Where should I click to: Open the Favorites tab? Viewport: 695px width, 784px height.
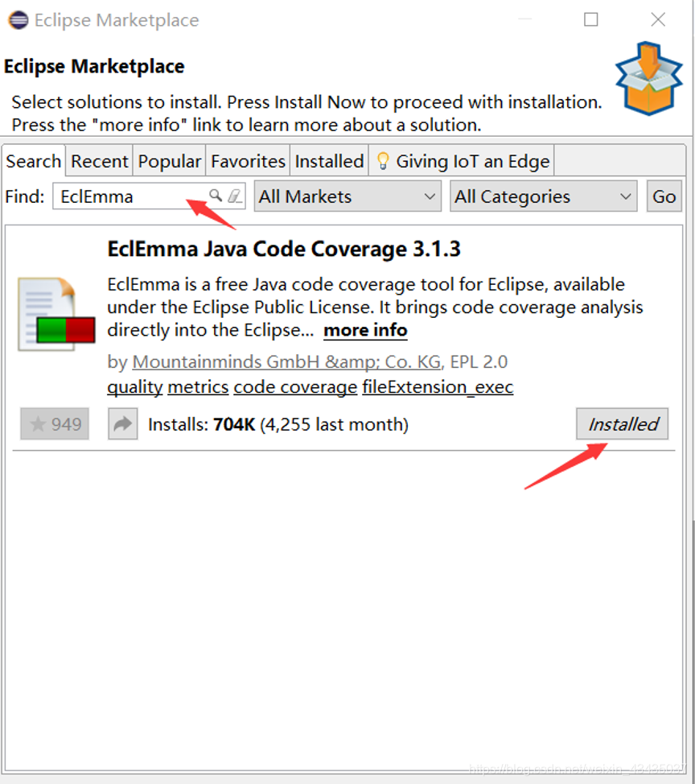click(x=248, y=161)
